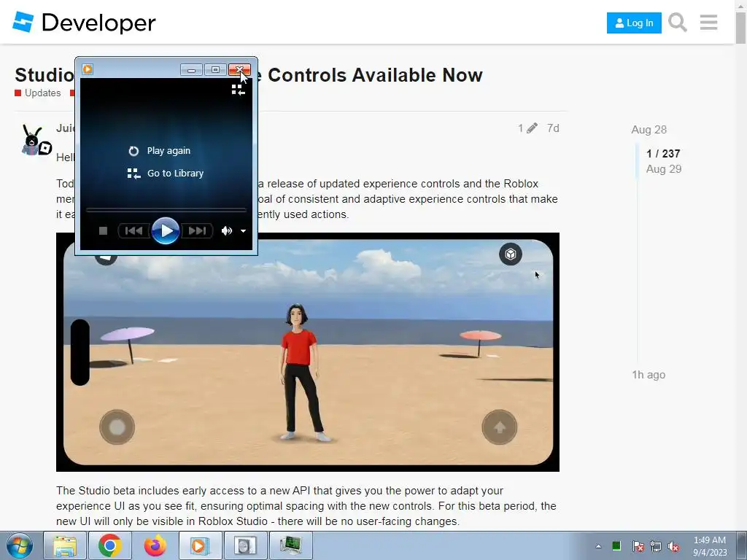The width and height of the screenshot is (747, 560).
Task: Click the Action Center flag tray icon
Action: [x=638, y=546]
